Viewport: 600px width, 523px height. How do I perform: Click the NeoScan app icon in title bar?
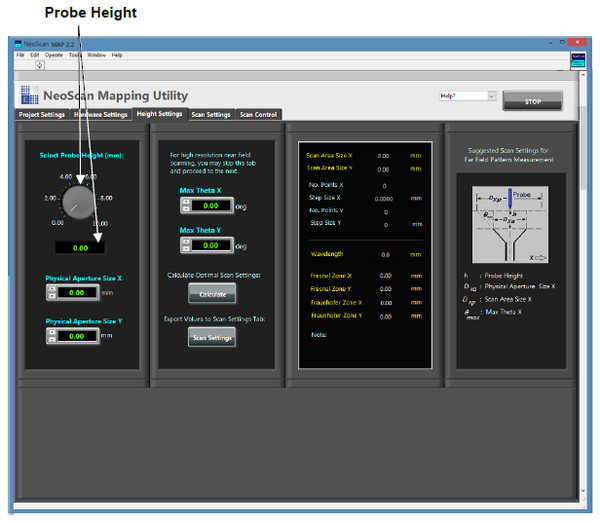click(19, 45)
